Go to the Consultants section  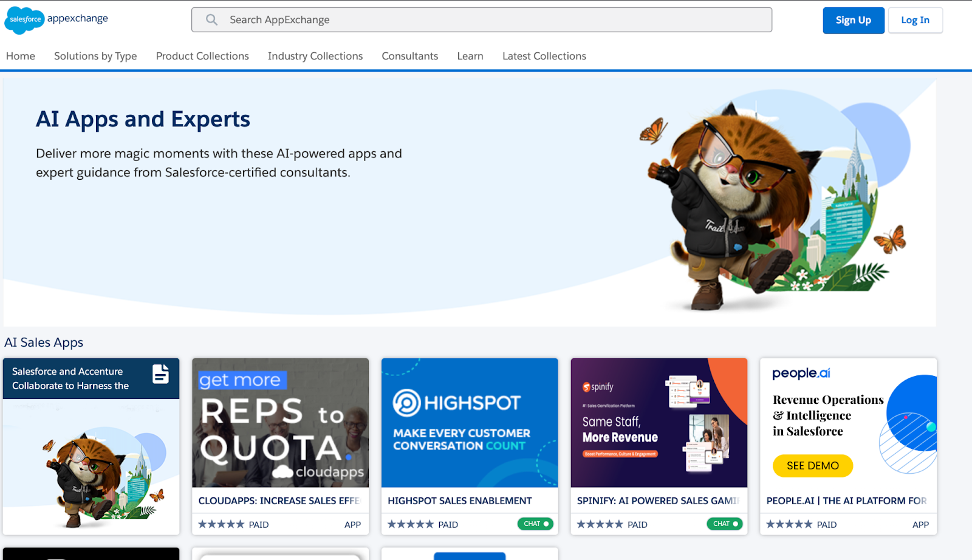point(409,56)
